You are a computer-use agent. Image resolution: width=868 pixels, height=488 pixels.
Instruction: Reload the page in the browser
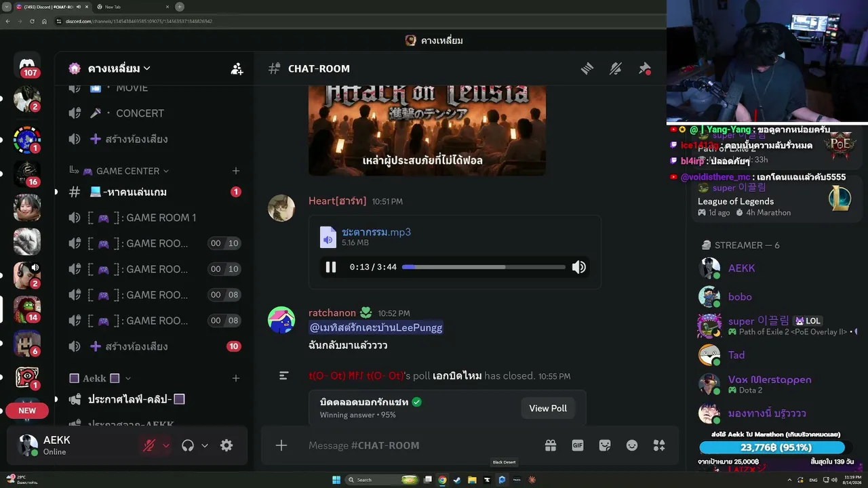pos(32,21)
